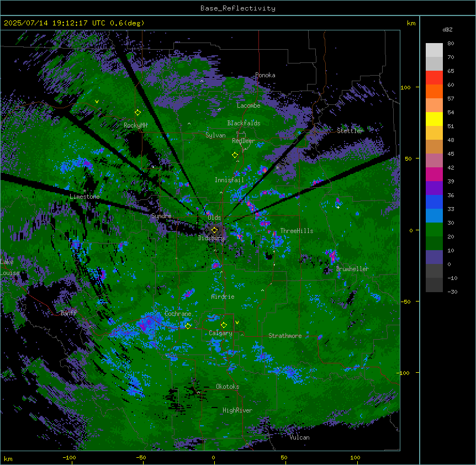This screenshot has width=476, height=465.
Task: Click the Olds town label
Action: point(214,218)
